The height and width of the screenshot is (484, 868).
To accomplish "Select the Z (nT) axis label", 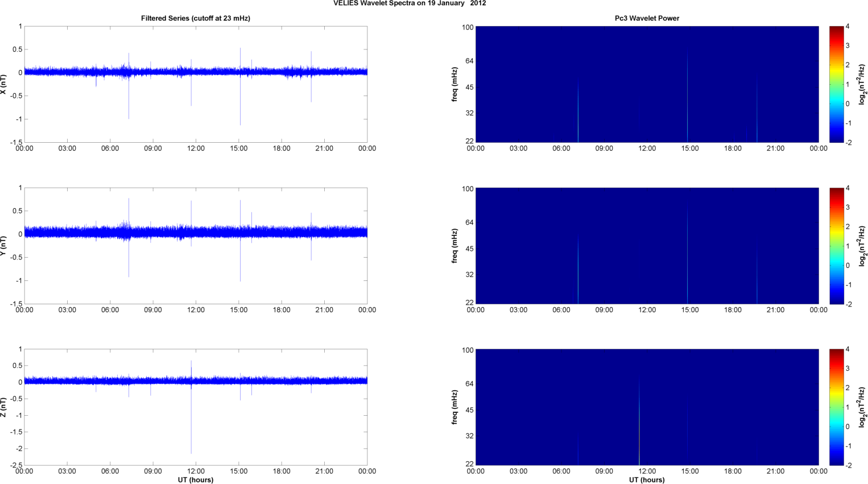I will (x=4, y=407).
